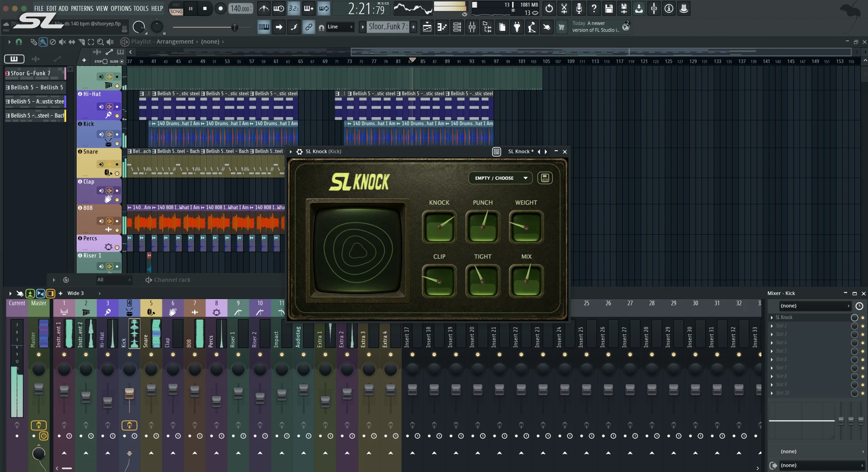Select the Slip tool in playlist toolbar

click(x=72, y=42)
